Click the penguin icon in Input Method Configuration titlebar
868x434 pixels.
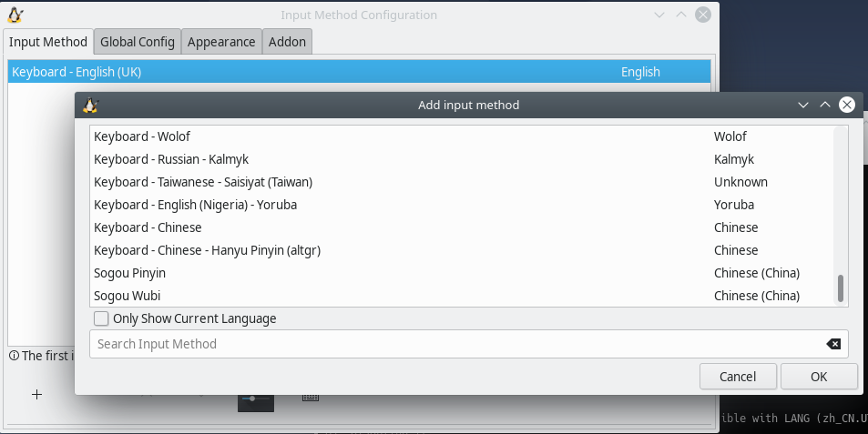15,15
